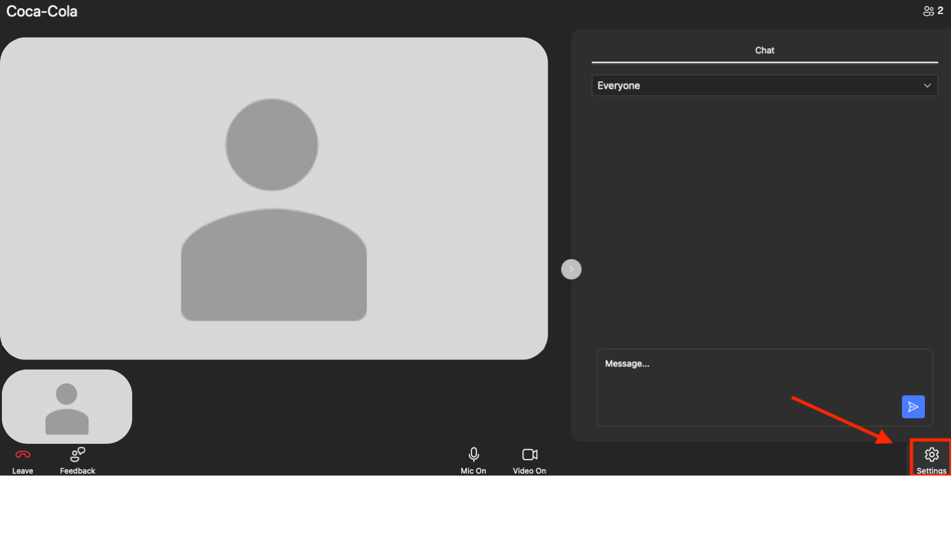Open the Feedback icon in bottom toolbar
This screenshot has height=560, width=951.
coord(78,454)
